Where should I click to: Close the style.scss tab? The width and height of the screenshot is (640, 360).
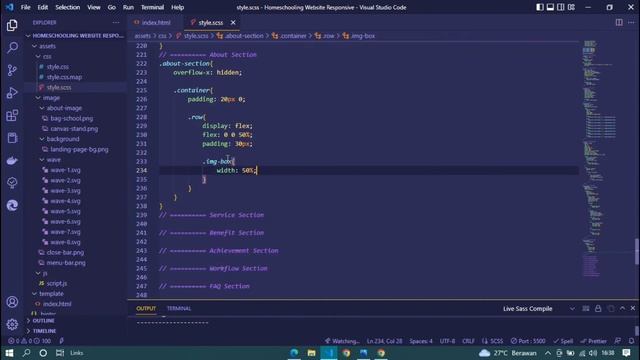coord(233,22)
